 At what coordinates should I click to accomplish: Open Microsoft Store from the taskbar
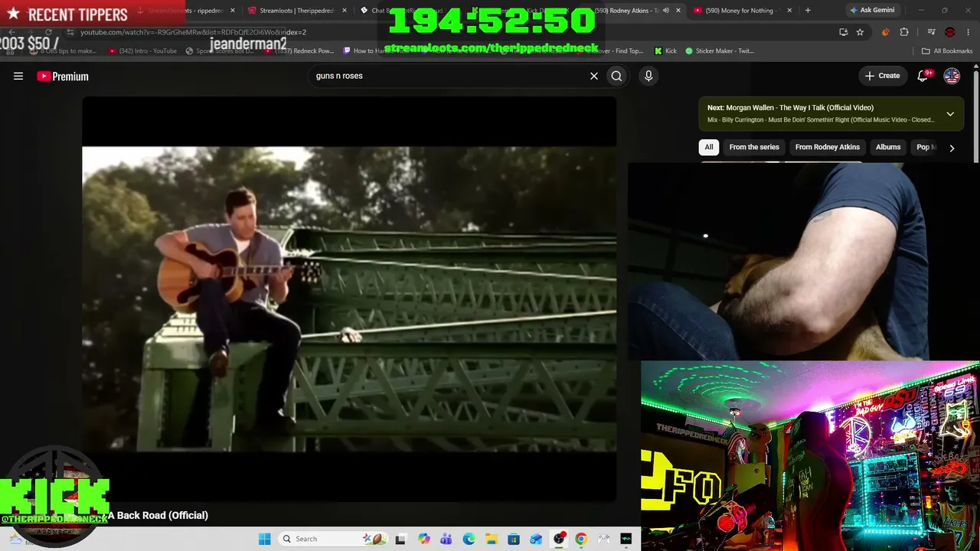514,539
